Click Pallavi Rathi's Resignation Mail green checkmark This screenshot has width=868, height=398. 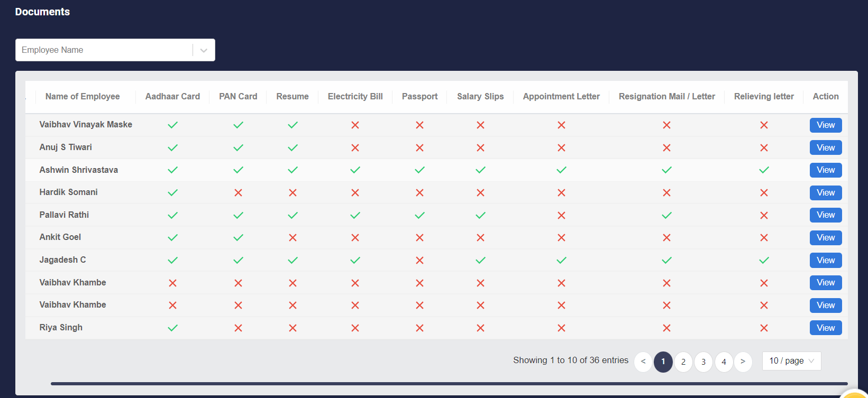(666, 215)
